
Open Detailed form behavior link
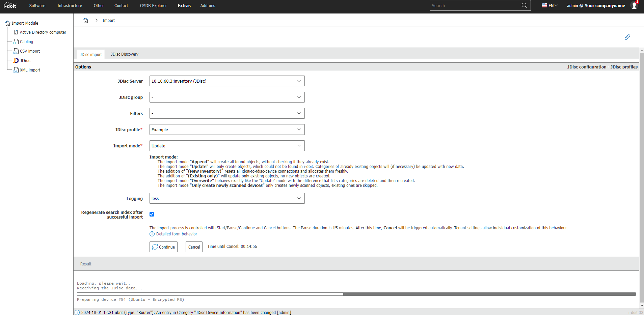tap(177, 234)
